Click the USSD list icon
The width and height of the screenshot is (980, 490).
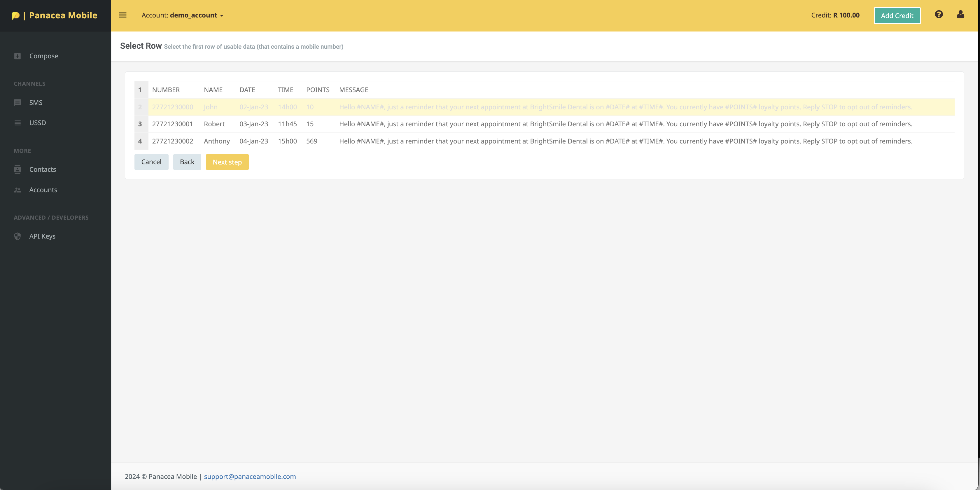click(17, 123)
